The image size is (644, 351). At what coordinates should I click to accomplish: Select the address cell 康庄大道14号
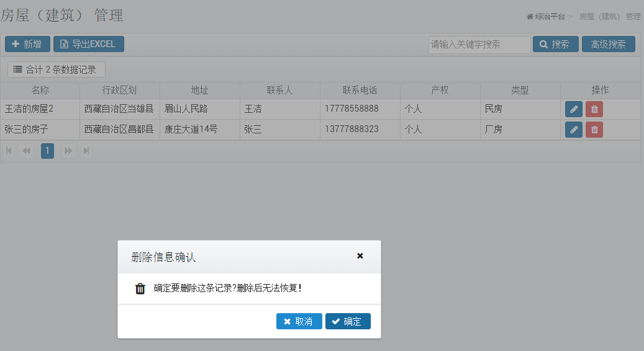pos(199,130)
